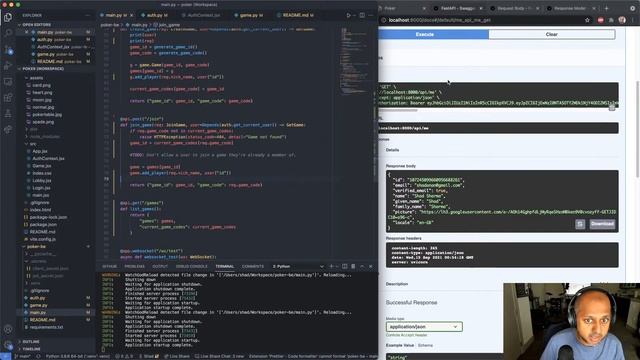Open the Schema link beside Example Value
Screen dimensions: 640x360
click(425, 345)
